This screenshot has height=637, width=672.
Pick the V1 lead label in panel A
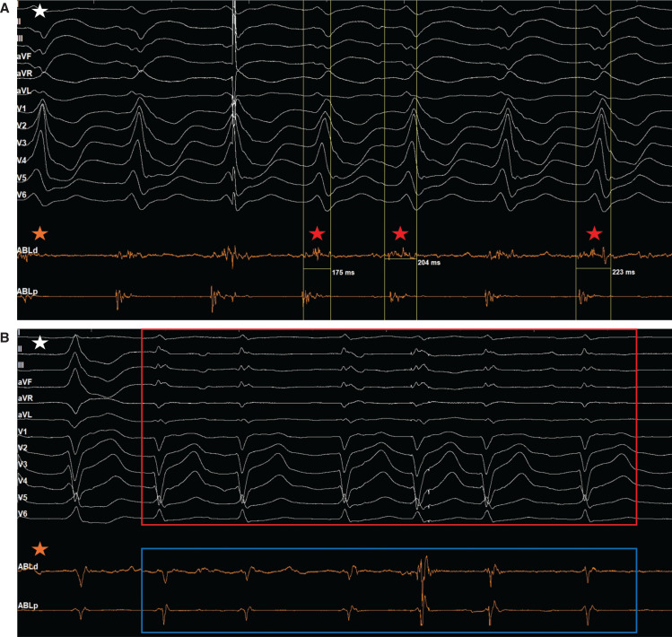(22, 109)
